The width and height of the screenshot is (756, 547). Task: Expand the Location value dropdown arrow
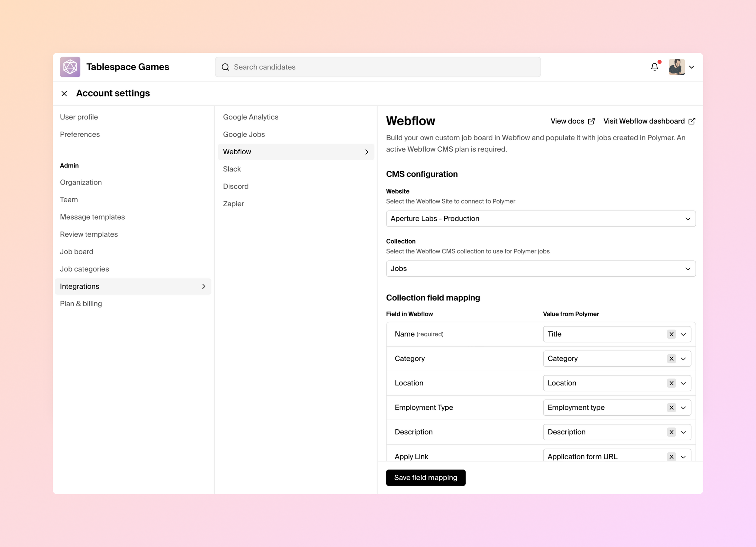[683, 383]
